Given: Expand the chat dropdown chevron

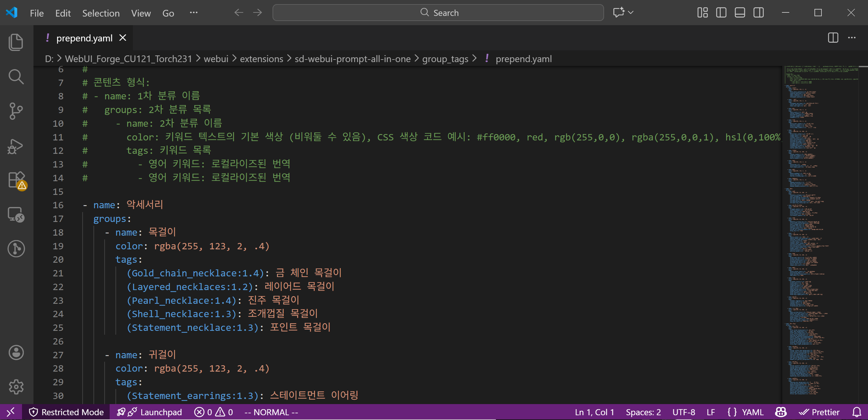Looking at the screenshot, I should point(631,12).
